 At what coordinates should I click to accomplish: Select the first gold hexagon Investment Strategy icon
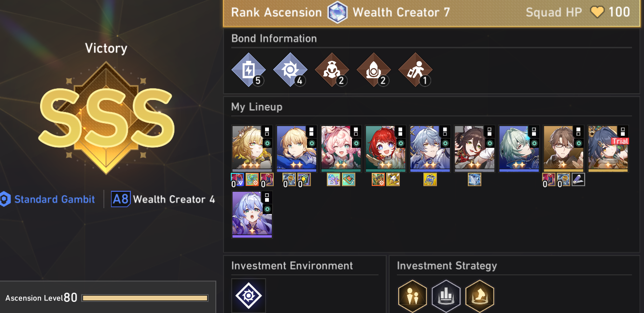(412, 296)
